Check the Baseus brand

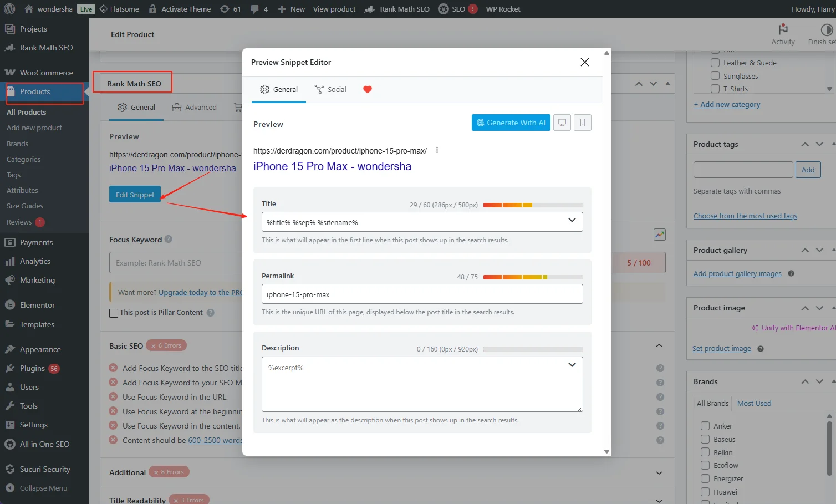click(705, 439)
